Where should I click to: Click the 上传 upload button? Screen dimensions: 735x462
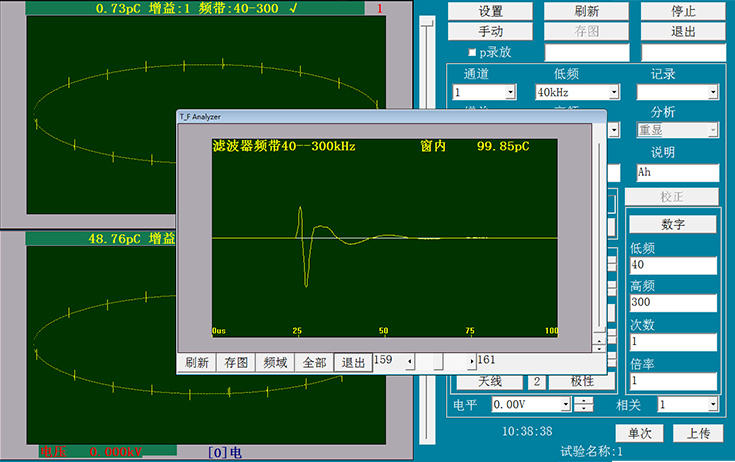point(698,433)
